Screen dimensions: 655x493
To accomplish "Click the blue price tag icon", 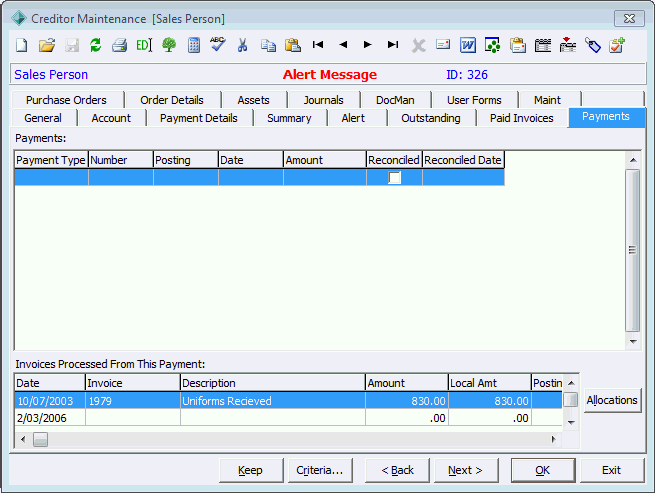I will click(x=592, y=45).
